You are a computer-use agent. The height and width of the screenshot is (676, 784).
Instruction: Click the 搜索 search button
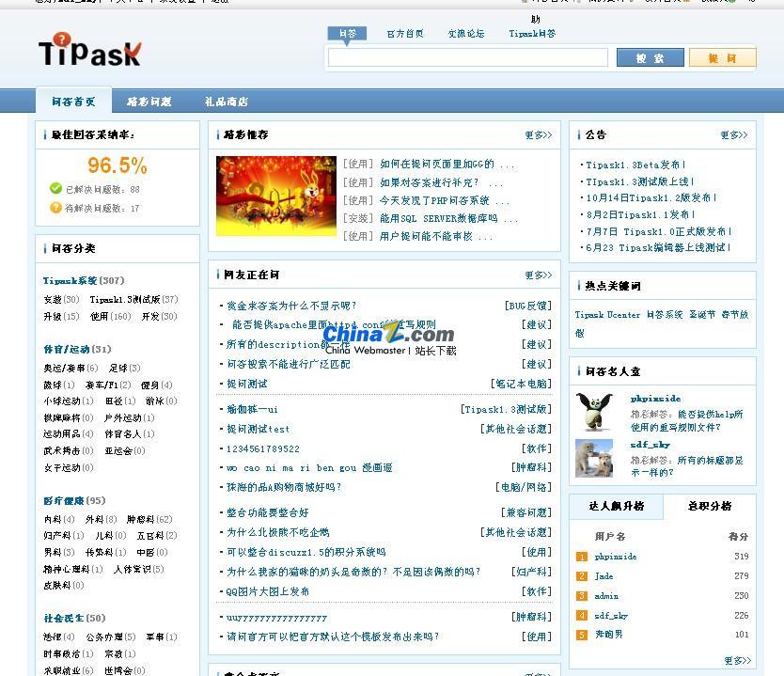[x=649, y=57]
